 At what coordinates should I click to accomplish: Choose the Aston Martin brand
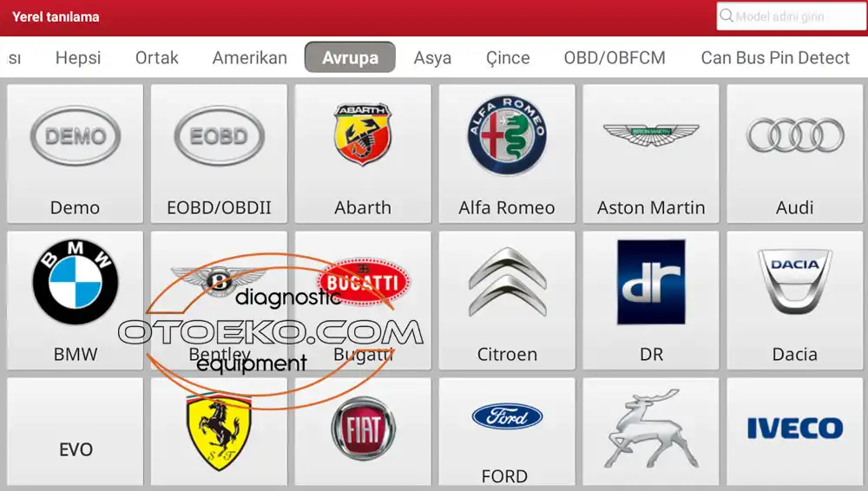(x=650, y=154)
